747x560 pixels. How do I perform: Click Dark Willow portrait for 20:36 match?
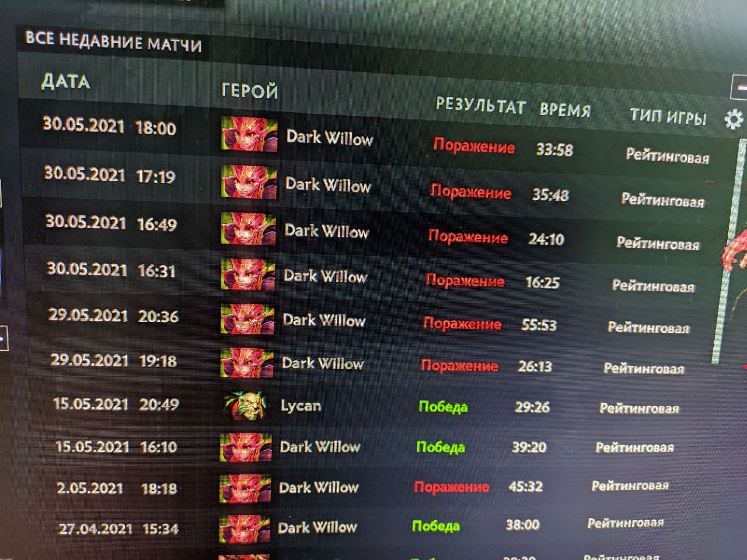[x=247, y=318]
